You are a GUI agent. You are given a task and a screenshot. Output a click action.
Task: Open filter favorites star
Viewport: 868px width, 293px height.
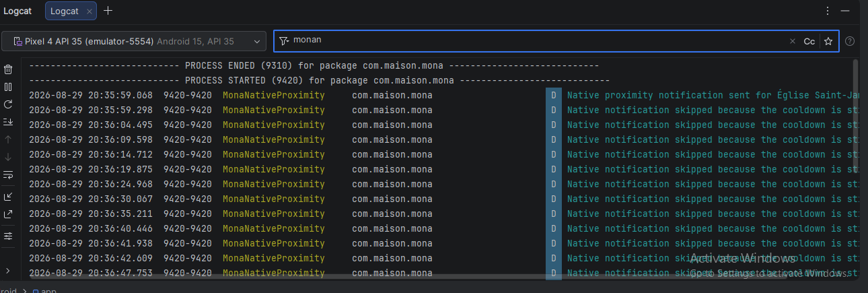click(x=828, y=41)
